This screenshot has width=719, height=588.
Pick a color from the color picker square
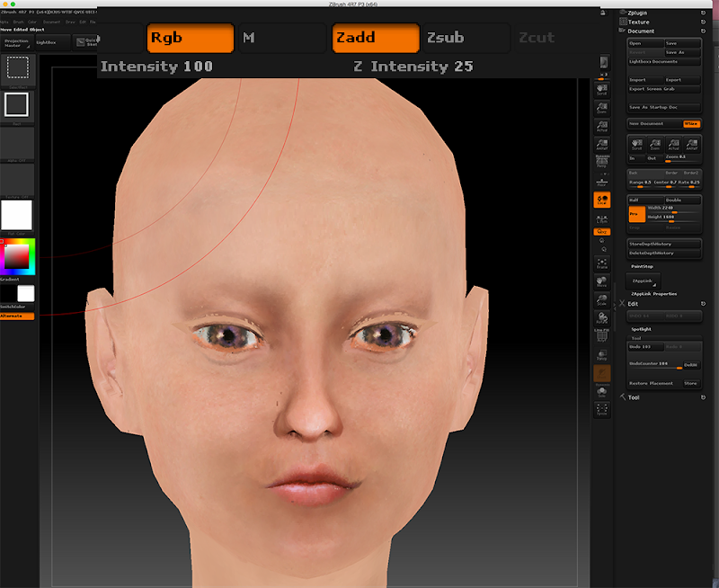[17, 258]
